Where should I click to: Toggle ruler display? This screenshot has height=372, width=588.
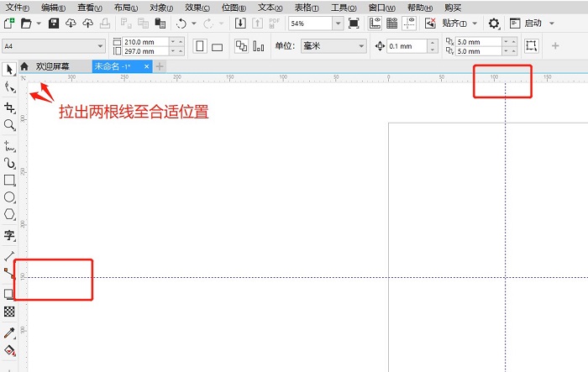375,24
